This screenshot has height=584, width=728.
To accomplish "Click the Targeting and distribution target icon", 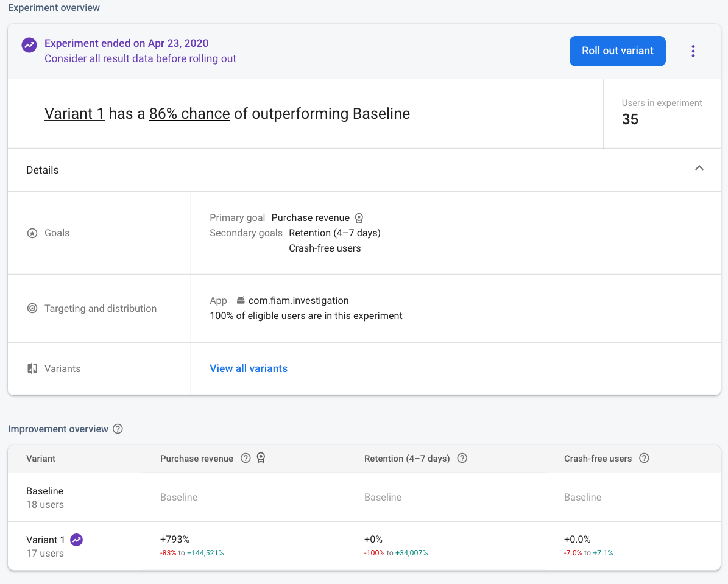I will coord(32,309).
